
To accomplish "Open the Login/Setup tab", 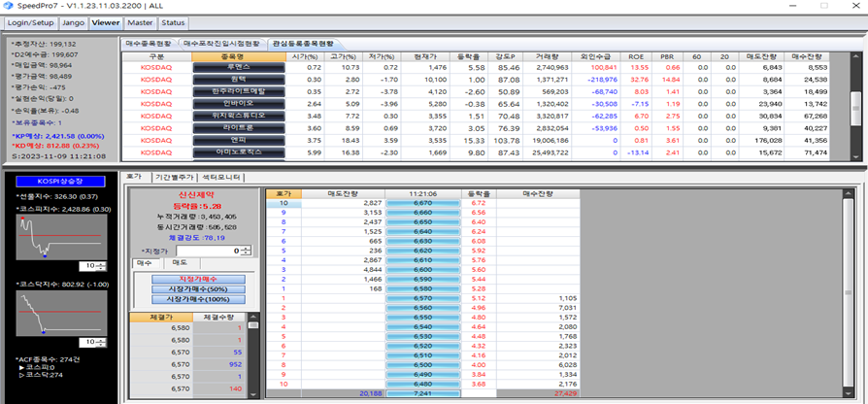I will pos(31,22).
